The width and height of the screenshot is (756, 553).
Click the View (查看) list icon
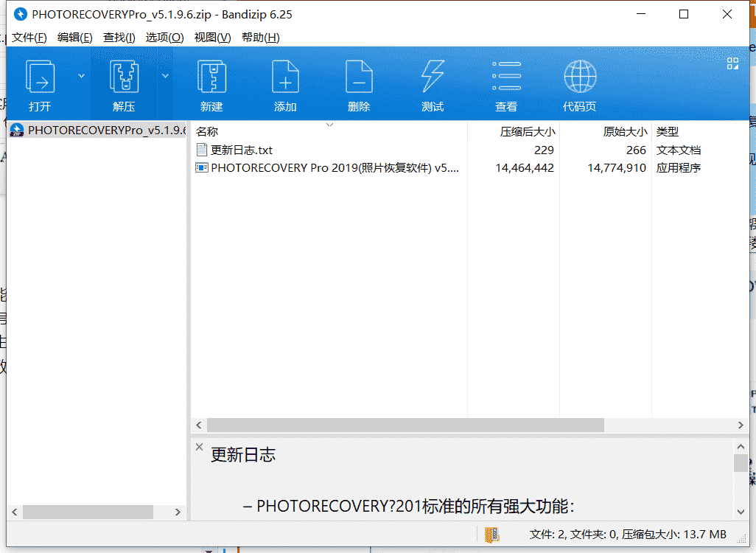pyautogui.click(x=506, y=76)
